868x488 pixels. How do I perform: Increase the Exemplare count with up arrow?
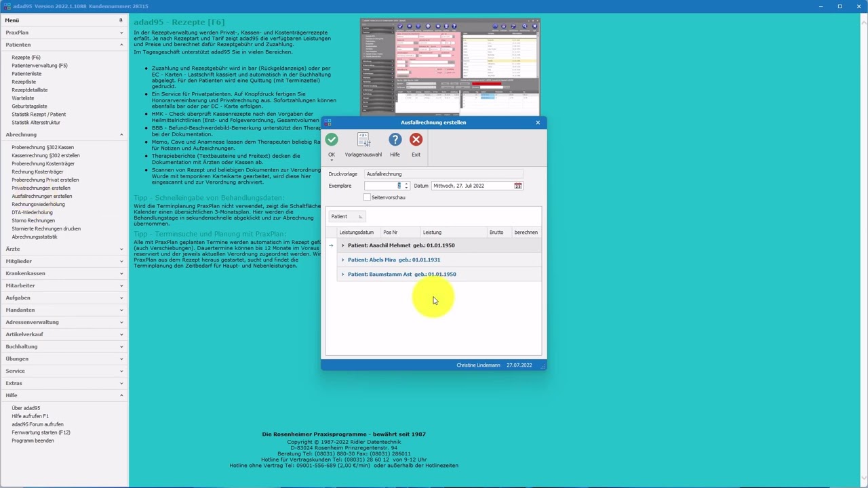click(x=406, y=184)
